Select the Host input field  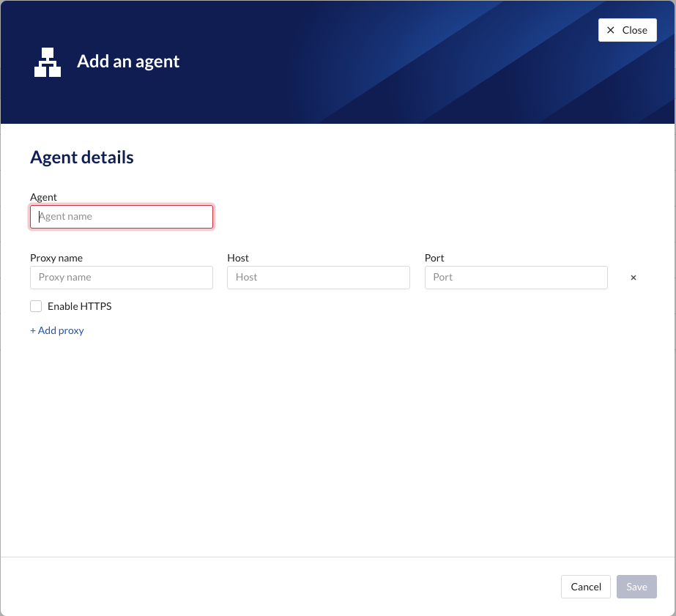tap(318, 277)
